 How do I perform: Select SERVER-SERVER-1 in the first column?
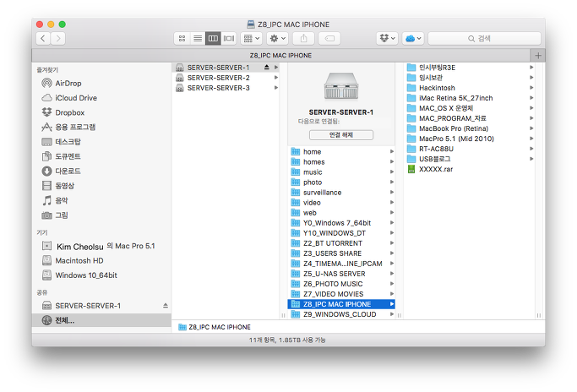coord(226,68)
